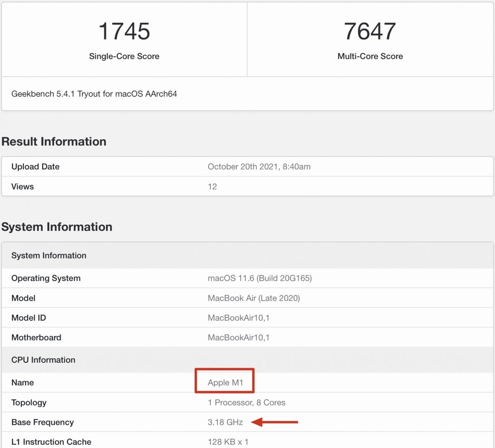
Task: Select the System Information table header row
Action: click(x=247, y=256)
